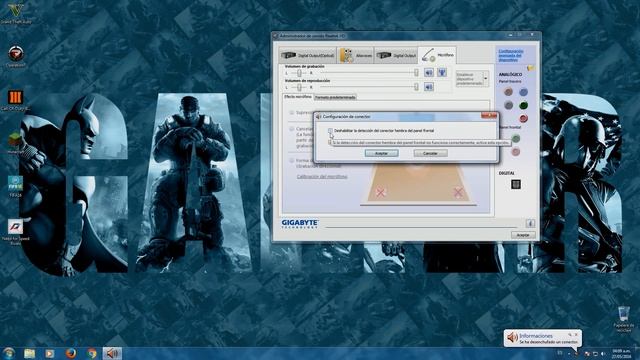Screen dimensions: 640x360
Task: Click the green rear panel jack
Action: (x=523, y=105)
